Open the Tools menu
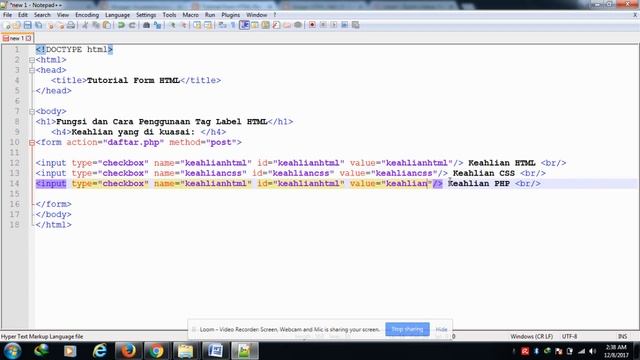Image resolution: width=640 pixels, height=360 pixels. pyautogui.click(x=169, y=15)
